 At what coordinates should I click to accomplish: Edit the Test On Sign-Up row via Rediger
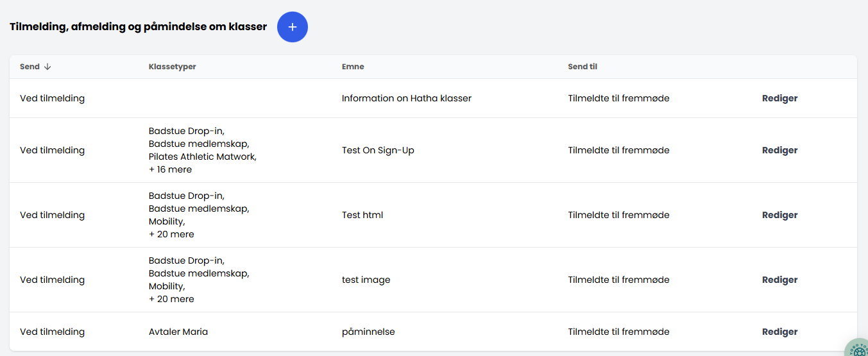coord(779,150)
